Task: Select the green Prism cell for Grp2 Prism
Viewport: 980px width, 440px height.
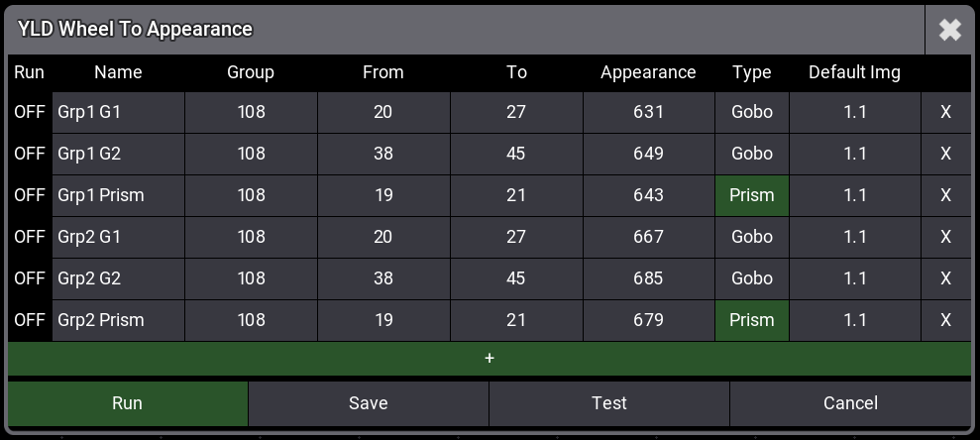Action: 751,320
